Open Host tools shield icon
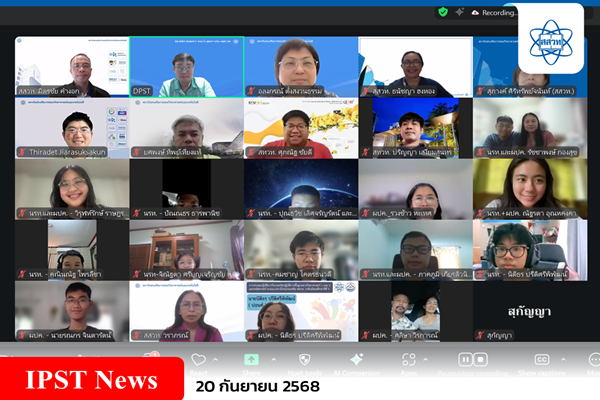Viewport: 600px width, 400px height. [x=304, y=359]
